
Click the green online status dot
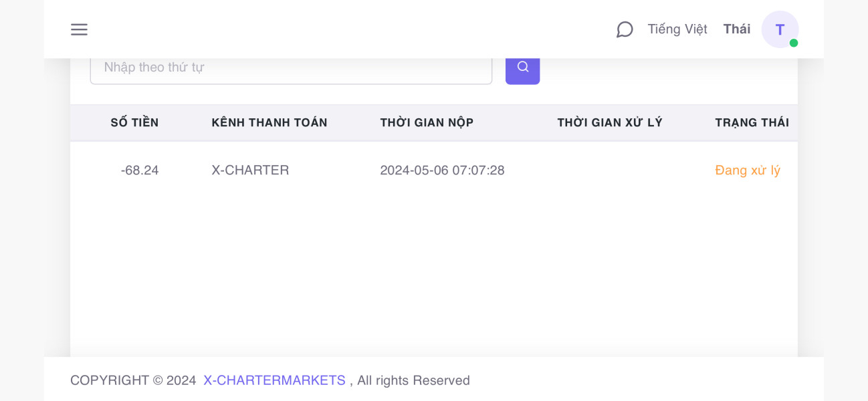[794, 43]
